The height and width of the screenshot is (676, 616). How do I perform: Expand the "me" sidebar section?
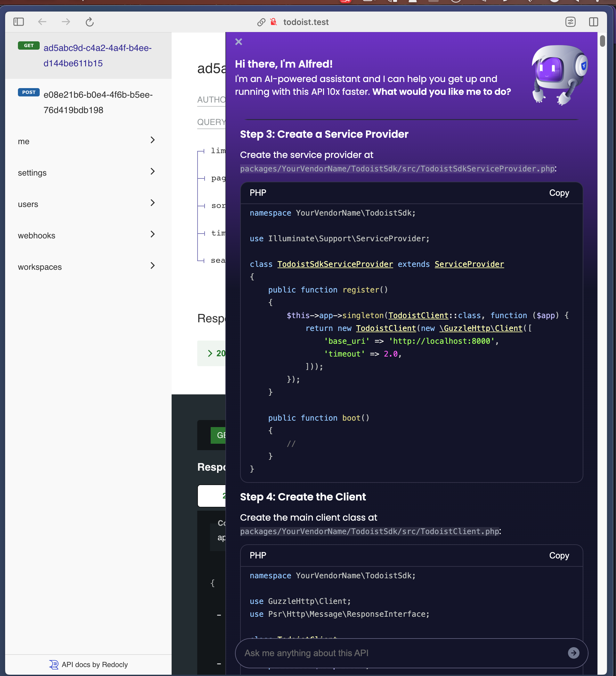point(88,141)
